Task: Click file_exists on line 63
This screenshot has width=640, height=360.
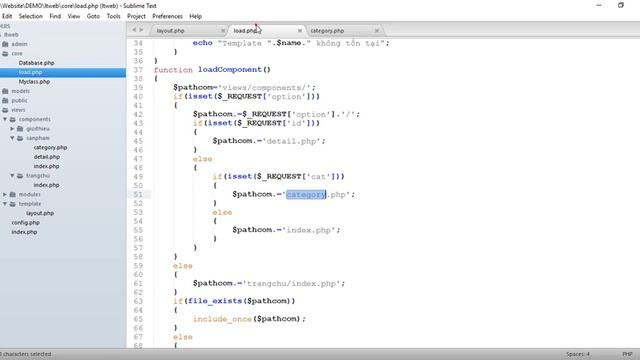Action: tap(215, 301)
